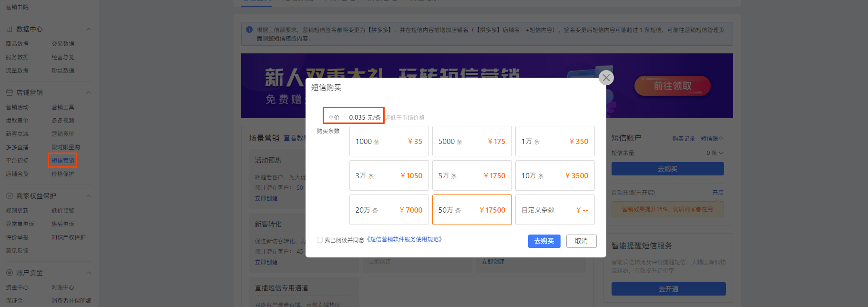Open 短信营销 in the sidebar menu
This screenshot has height=307, width=868.
(63, 161)
